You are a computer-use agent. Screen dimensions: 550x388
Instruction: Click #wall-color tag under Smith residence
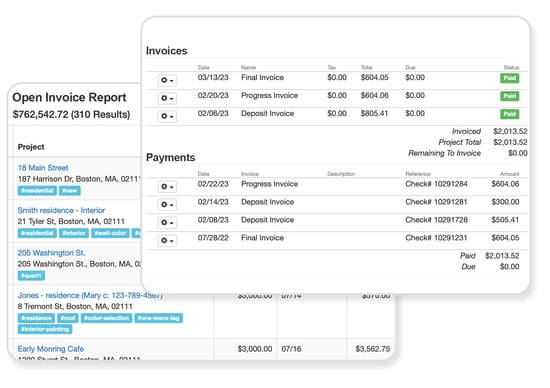pyautogui.click(x=110, y=233)
